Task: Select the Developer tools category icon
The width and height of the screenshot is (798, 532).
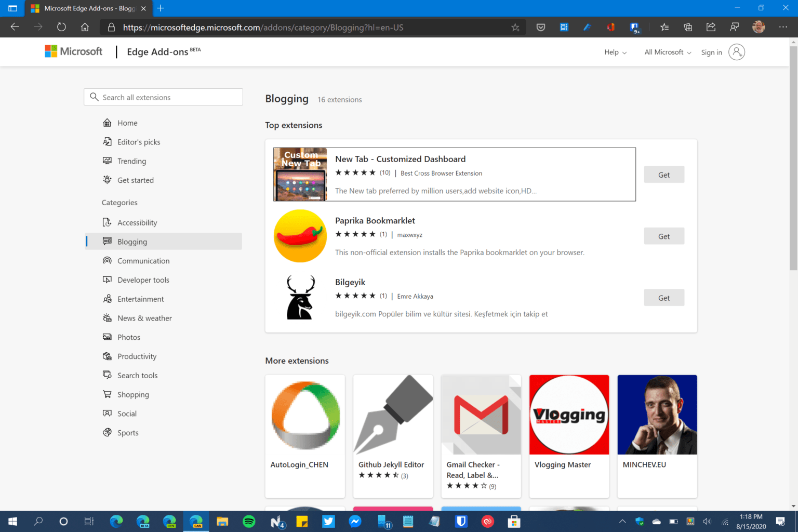Action: click(107, 280)
